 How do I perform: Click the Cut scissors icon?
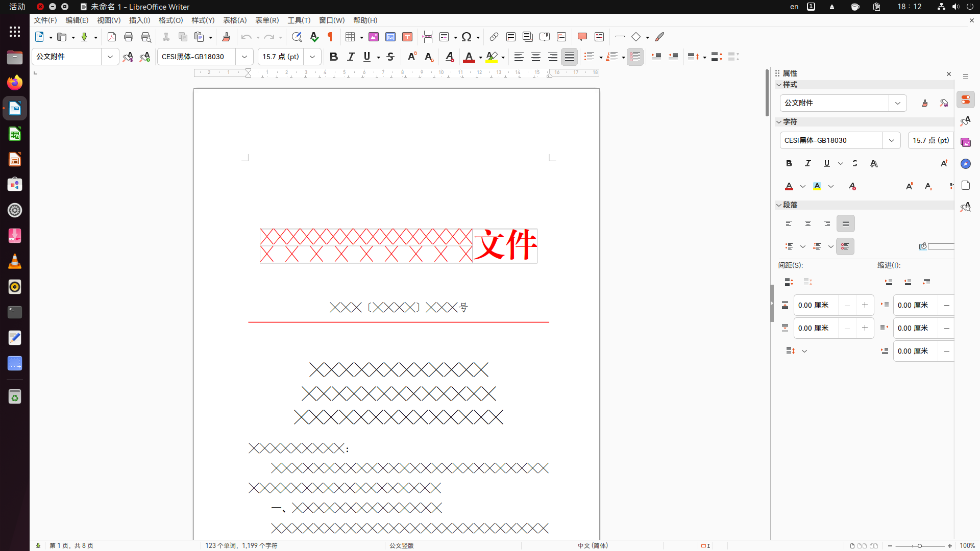(x=166, y=37)
